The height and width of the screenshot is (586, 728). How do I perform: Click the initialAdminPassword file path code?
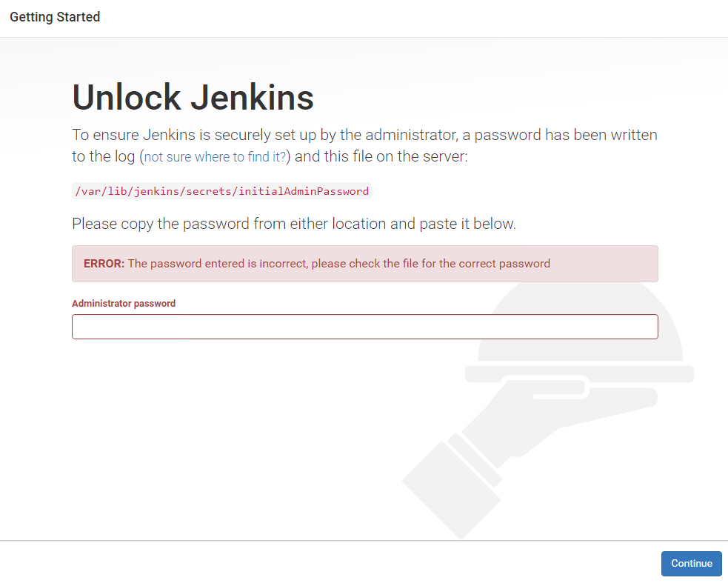222,191
